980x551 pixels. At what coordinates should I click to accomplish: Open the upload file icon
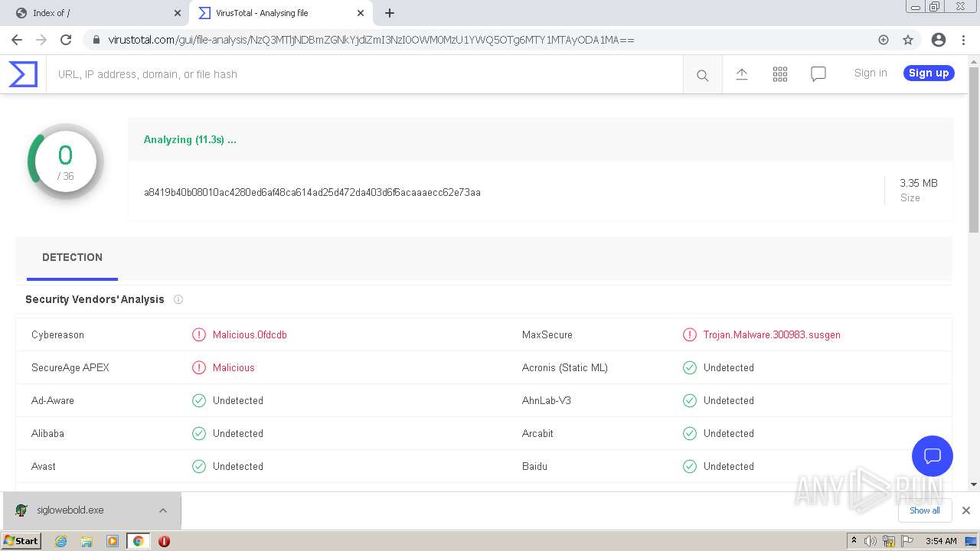pos(741,74)
